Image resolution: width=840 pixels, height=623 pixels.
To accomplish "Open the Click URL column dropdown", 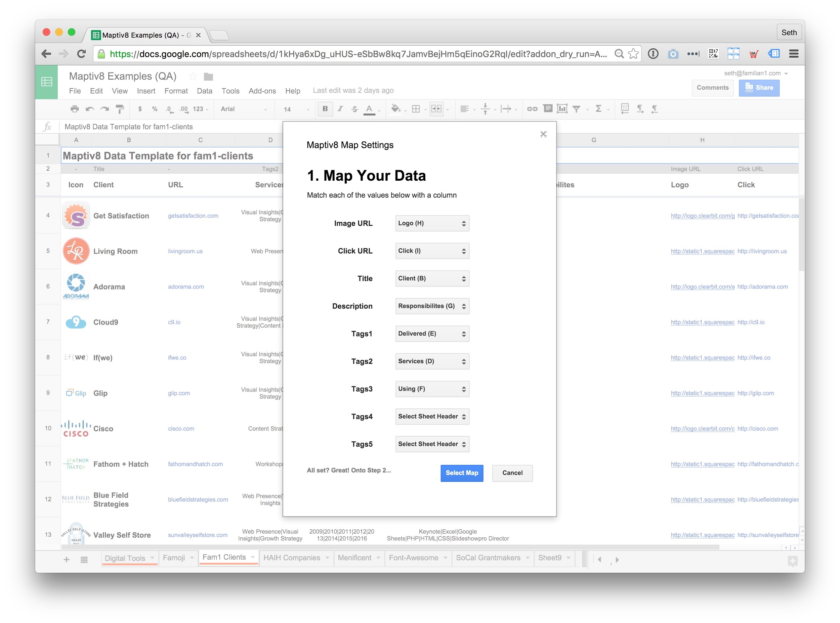I will coord(432,251).
